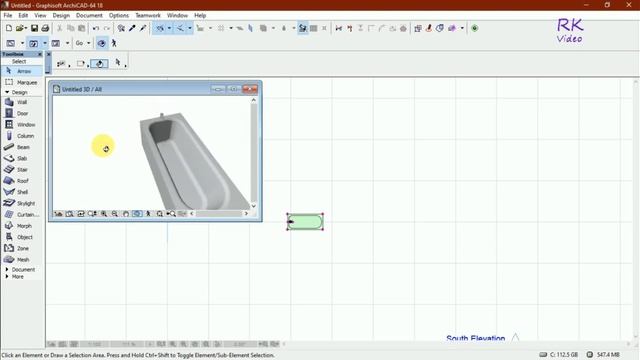The height and width of the screenshot is (360, 640).
Task: Select the Skylight tool
Action: coord(21,203)
